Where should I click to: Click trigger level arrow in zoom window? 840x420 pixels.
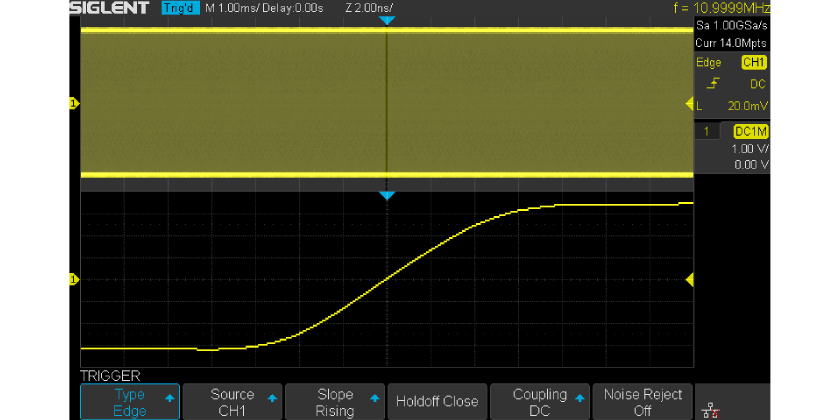tap(688, 279)
